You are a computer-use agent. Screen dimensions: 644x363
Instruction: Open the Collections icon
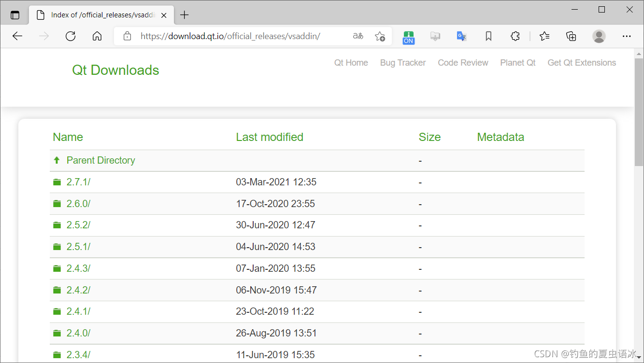coord(571,36)
